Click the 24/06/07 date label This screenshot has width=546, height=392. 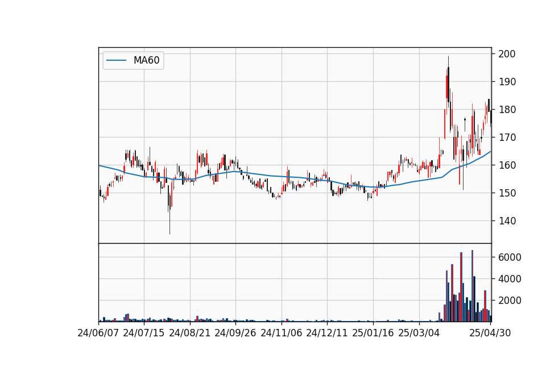(x=98, y=333)
